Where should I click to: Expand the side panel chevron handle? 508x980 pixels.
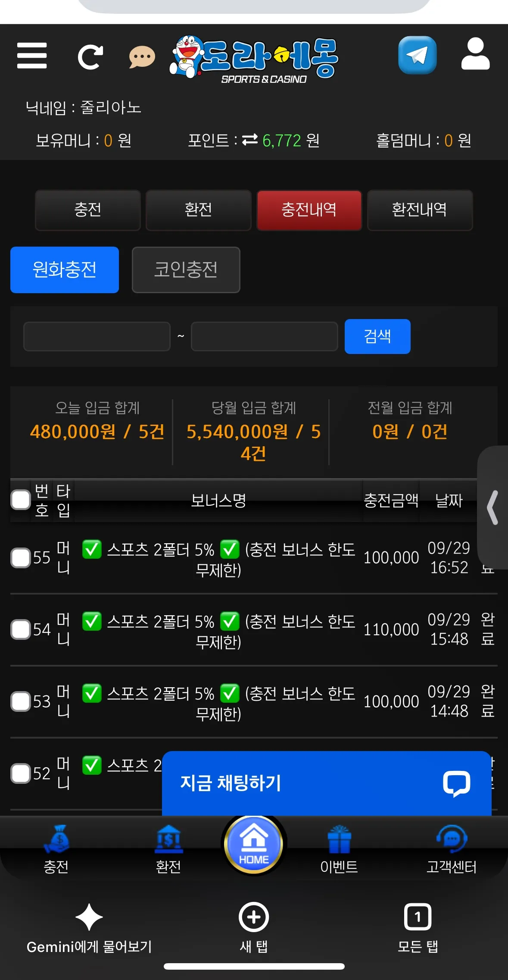pos(493,507)
